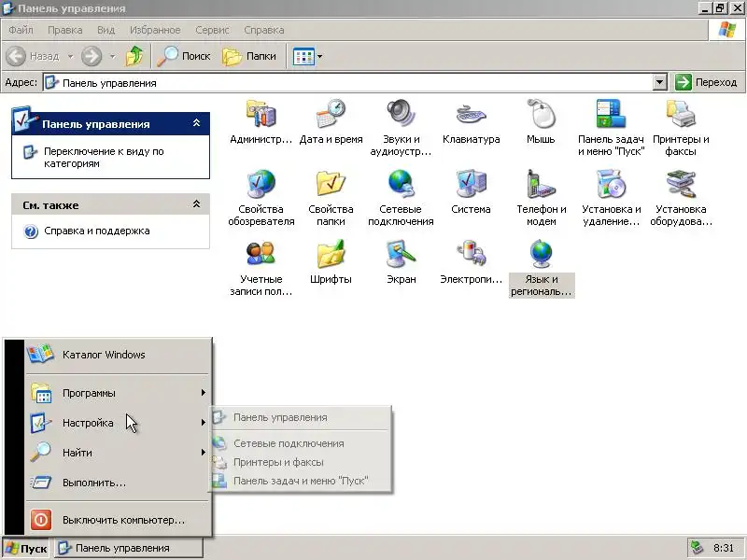Open Звуки и аудиоустройства icon

pos(401,127)
